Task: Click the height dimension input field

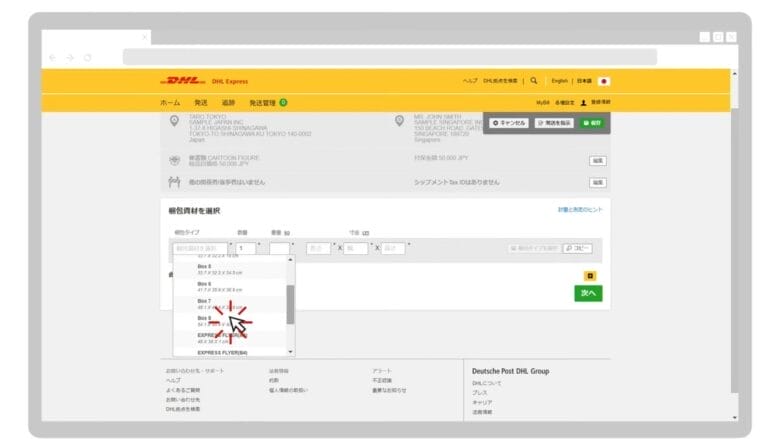Action: (x=393, y=248)
